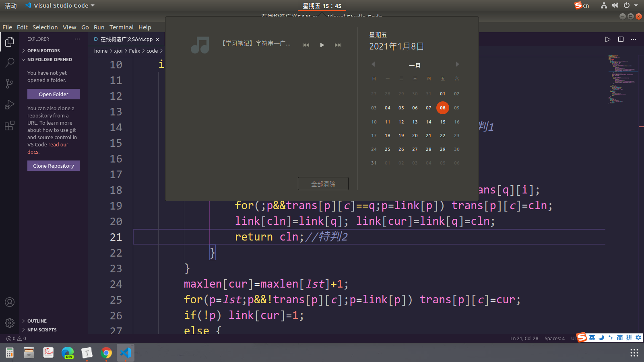This screenshot has height=362, width=644.
Task: Open the File menu
Action: 7,27
